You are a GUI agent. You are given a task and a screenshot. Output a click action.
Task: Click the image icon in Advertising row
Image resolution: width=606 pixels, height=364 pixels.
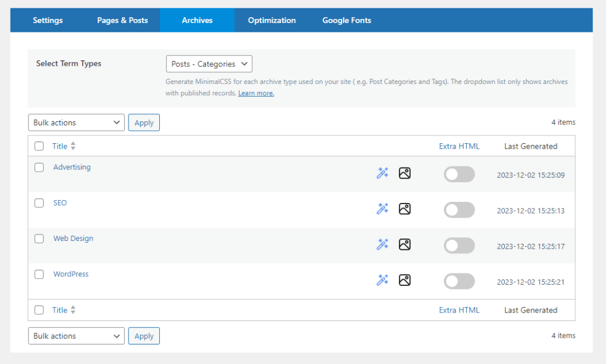(x=405, y=173)
